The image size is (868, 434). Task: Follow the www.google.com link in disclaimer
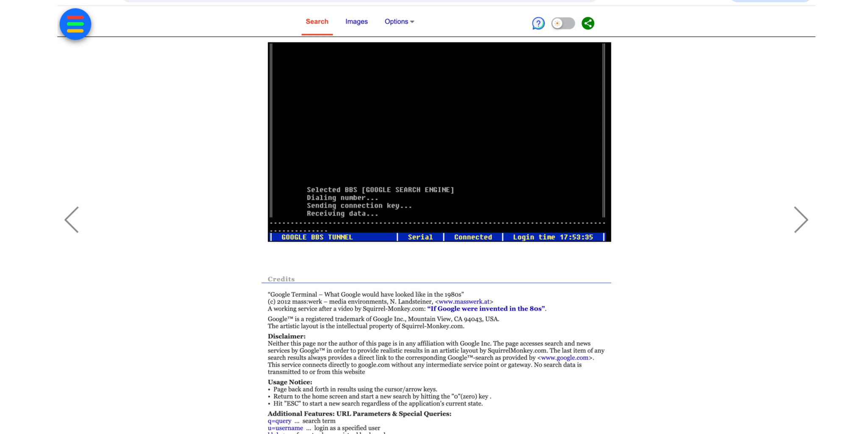(x=565, y=358)
